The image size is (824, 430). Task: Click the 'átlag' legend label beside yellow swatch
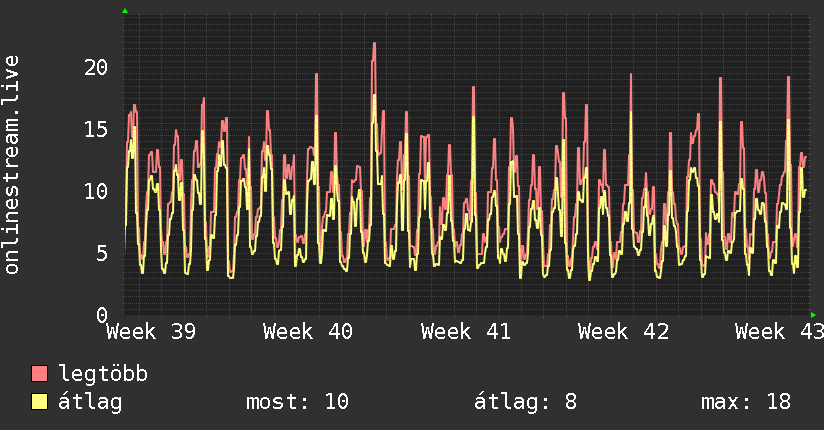90,402
